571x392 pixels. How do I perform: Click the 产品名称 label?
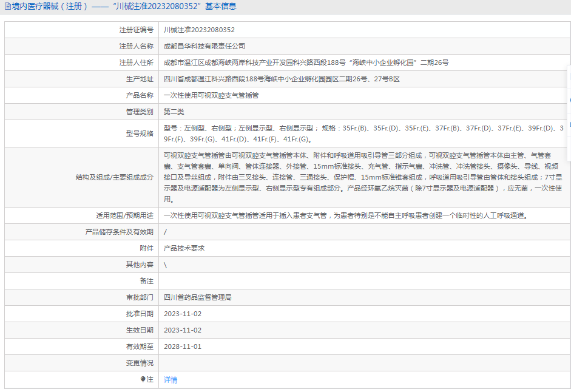[140, 95]
